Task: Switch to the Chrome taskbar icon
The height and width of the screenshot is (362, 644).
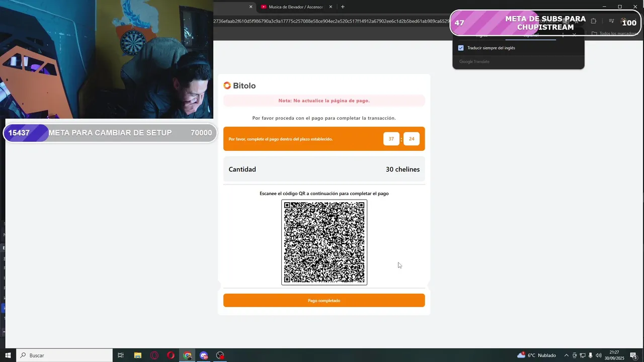Action: click(x=187, y=355)
